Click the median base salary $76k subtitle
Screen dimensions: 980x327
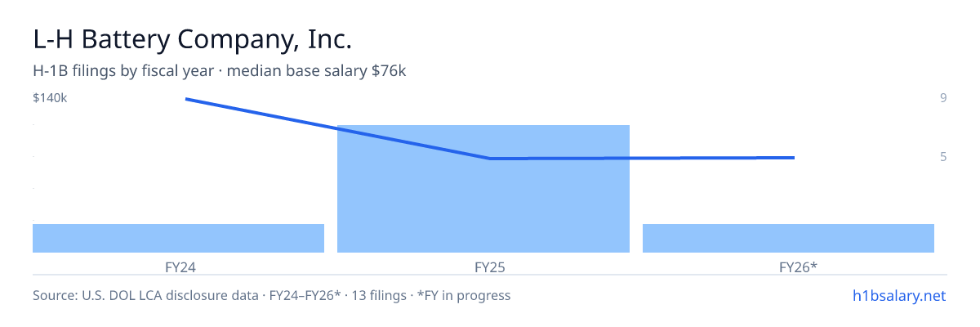[317, 71]
